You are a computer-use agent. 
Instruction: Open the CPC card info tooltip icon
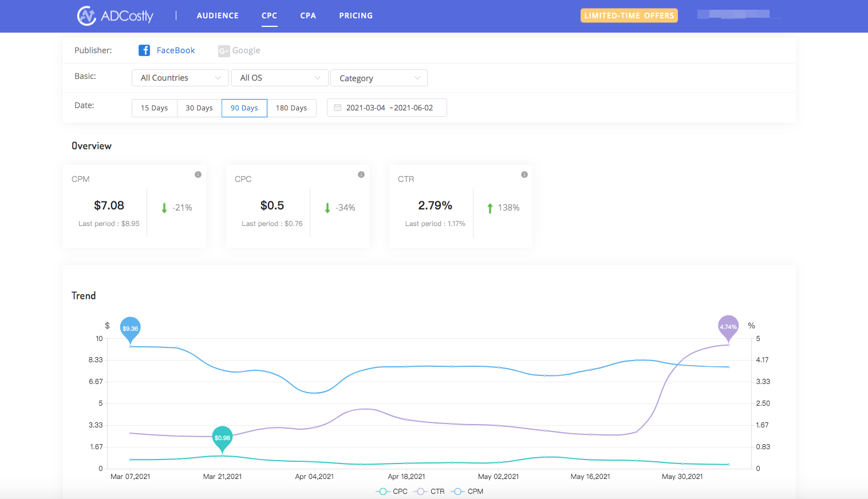pos(361,175)
